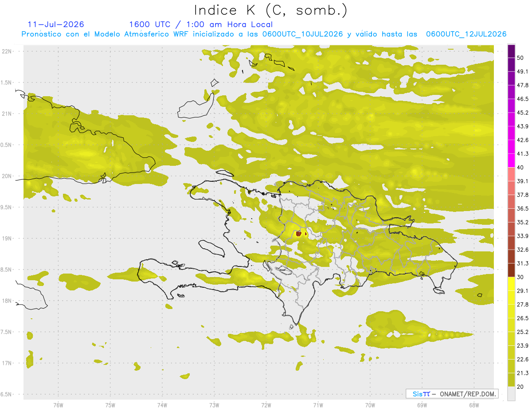Image resolution: width=532 pixels, height=411 pixels.
Task: Pick the salmon legend swatch between 39.1 and 40
Action: [x=511, y=174]
